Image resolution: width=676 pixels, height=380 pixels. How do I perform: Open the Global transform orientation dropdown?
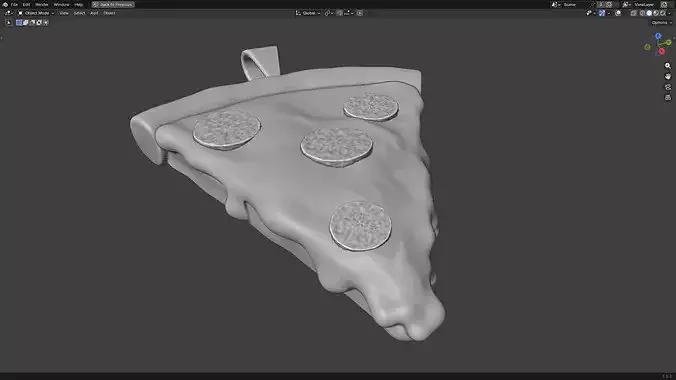coord(308,13)
